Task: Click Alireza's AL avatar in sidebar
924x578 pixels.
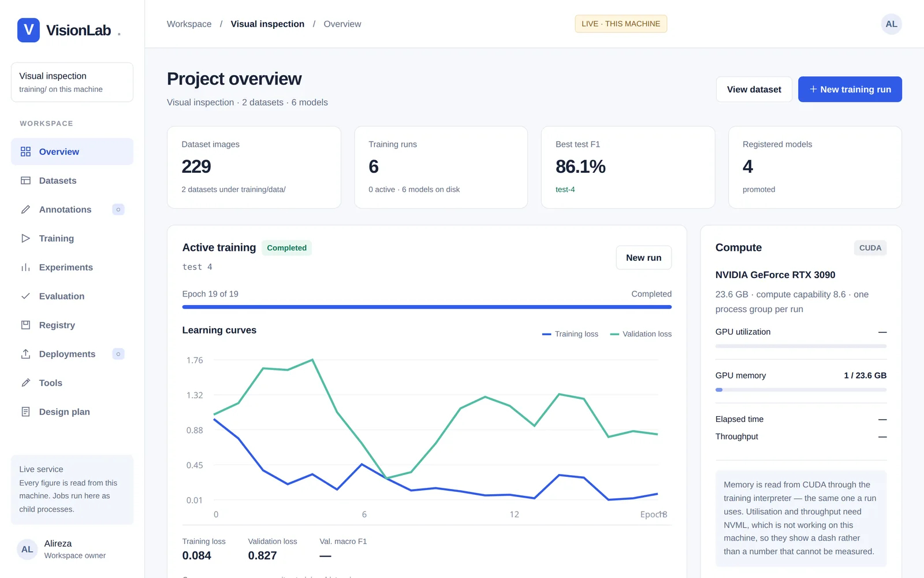Action: click(27, 549)
